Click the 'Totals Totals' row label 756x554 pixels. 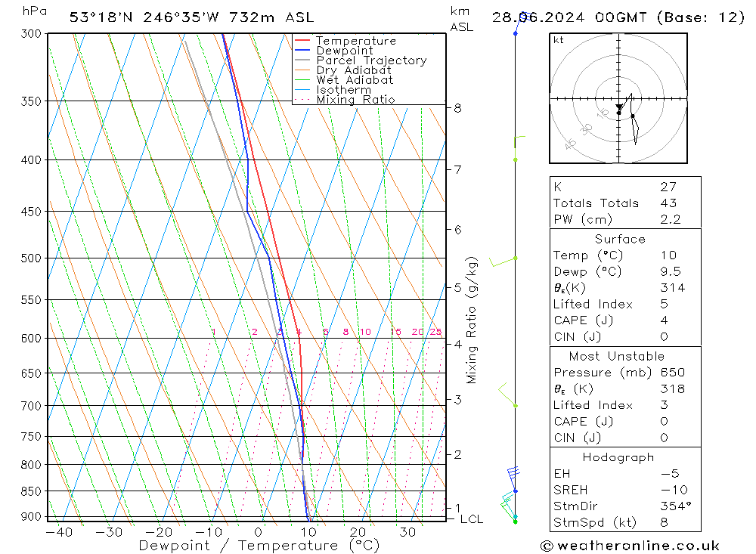596,203
